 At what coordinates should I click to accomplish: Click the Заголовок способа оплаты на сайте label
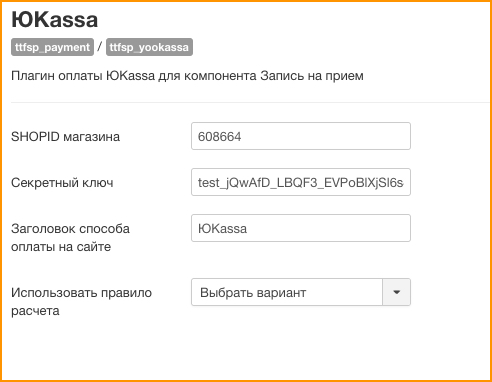tap(70, 238)
